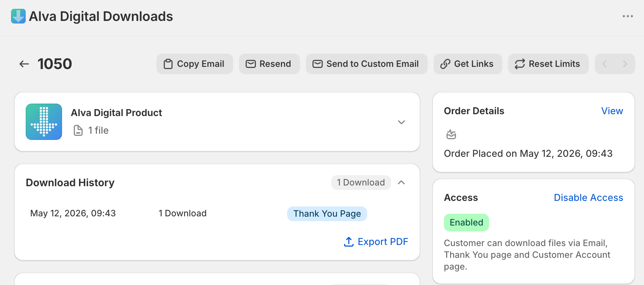Click the Enabled status badge
Screen dimensions: 644x285
point(466,223)
